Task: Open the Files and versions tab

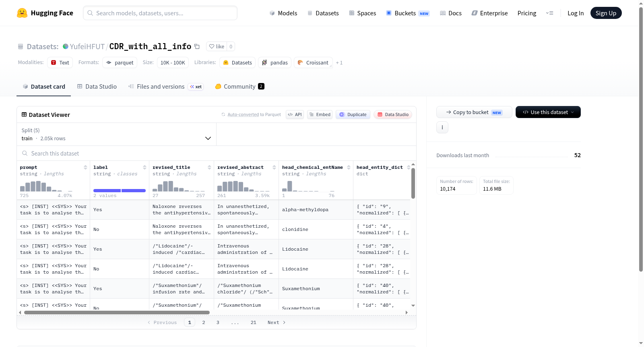Action: pos(166,87)
